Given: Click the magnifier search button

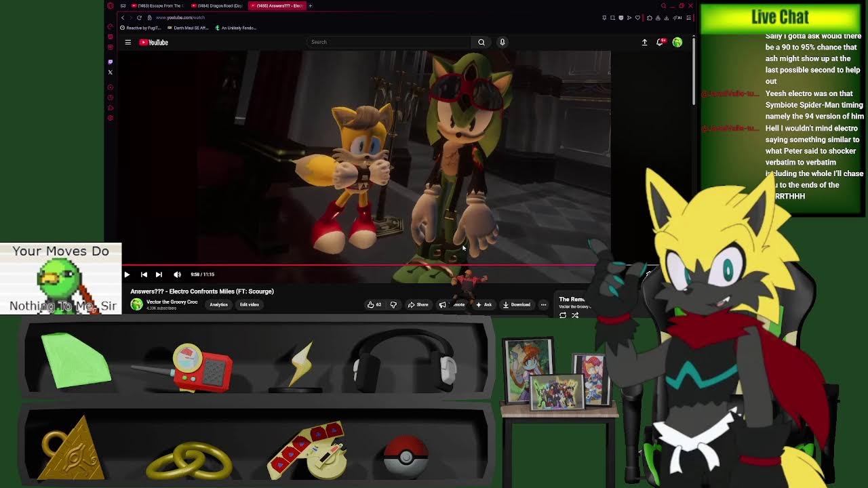Looking at the screenshot, I should pos(481,42).
